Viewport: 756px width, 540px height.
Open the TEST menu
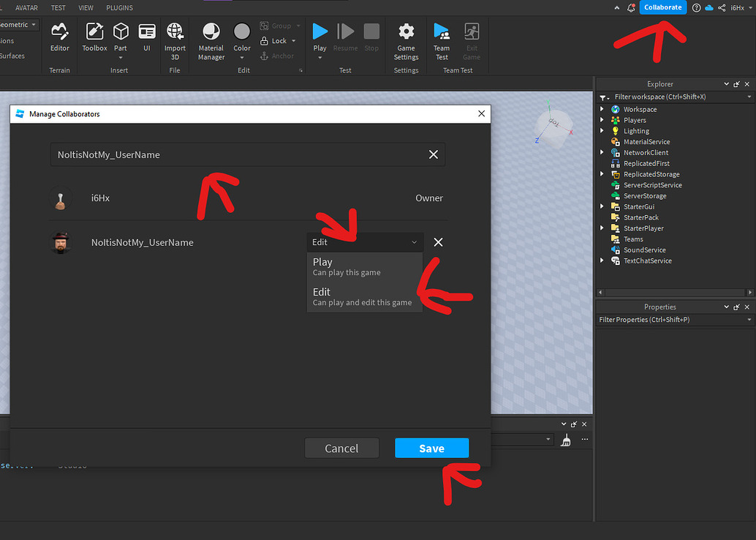click(x=58, y=7)
